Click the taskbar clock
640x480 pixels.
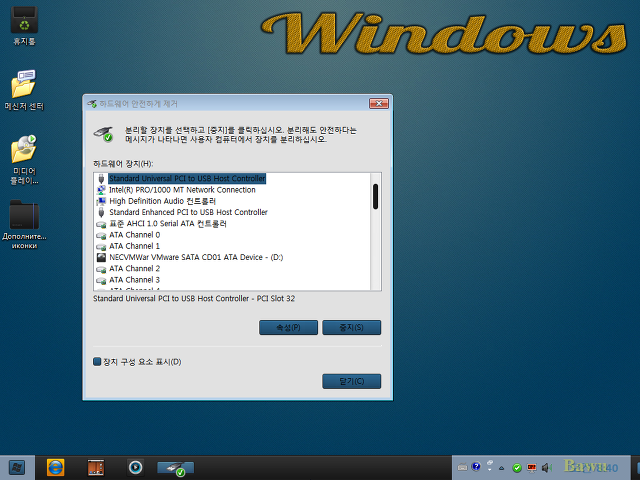pyautogui.click(x=591, y=466)
